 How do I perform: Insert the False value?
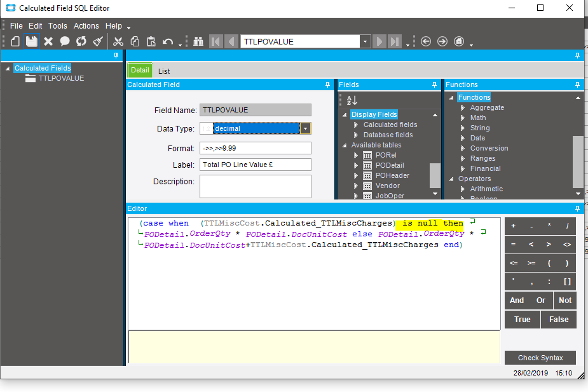click(x=559, y=320)
